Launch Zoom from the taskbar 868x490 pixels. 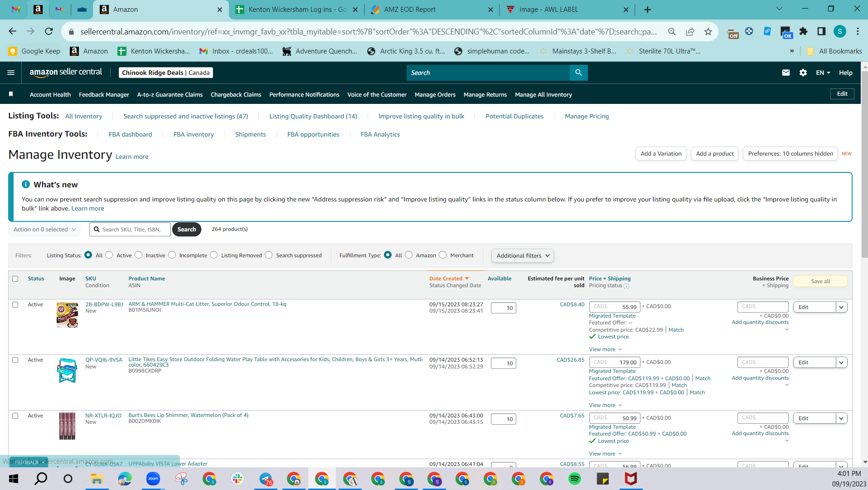coord(153,479)
